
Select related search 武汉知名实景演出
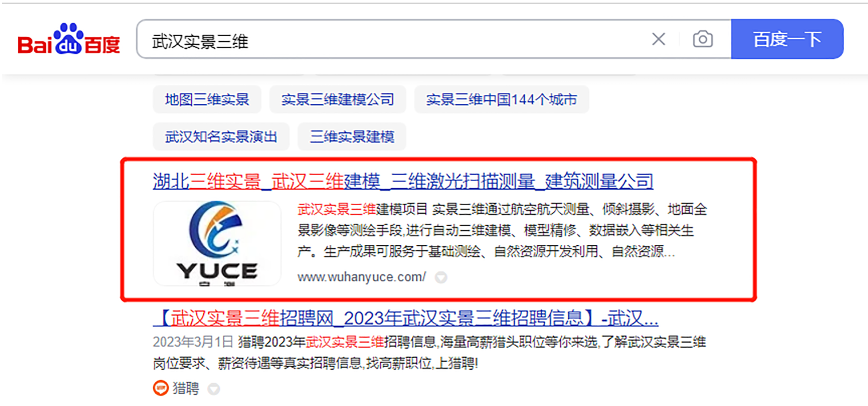[221, 136]
